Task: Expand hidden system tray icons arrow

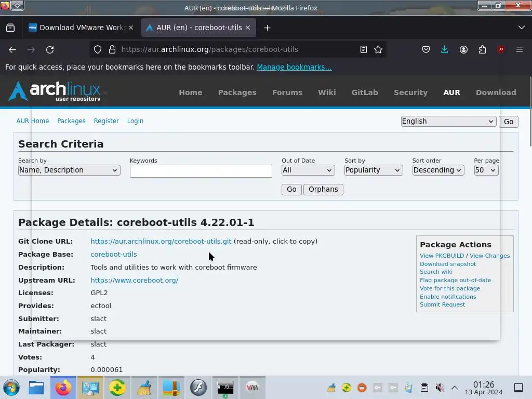Action: (455, 388)
